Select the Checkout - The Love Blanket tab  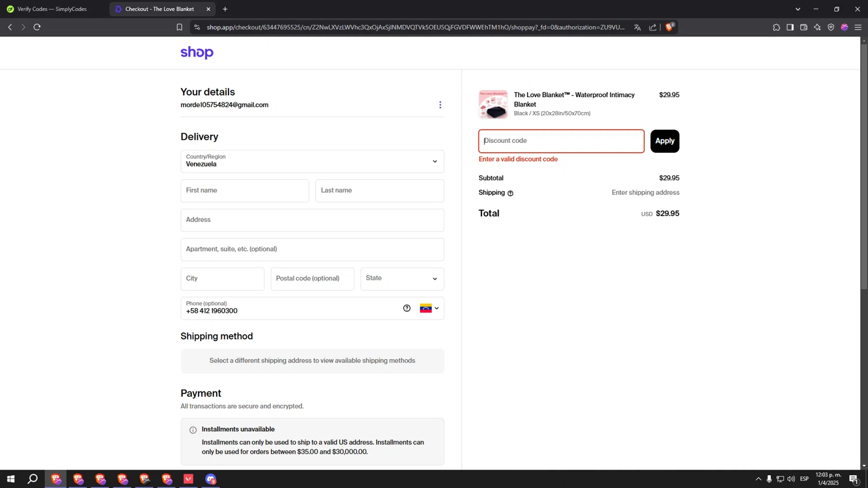pyautogui.click(x=160, y=9)
